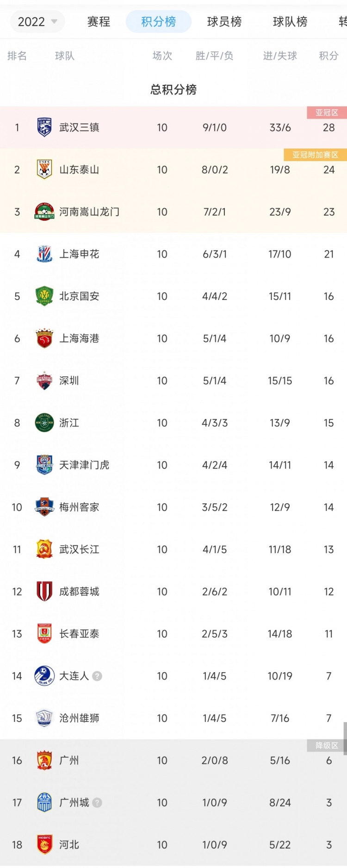Click the Beijing Guoan green crest
Viewport: 347px width, 868px height.
pos(44,296)
